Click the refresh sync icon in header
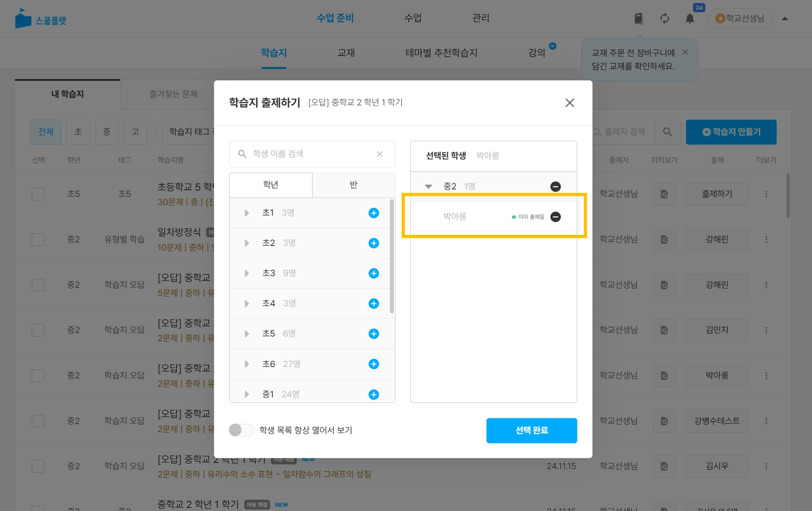 (665, 19)
